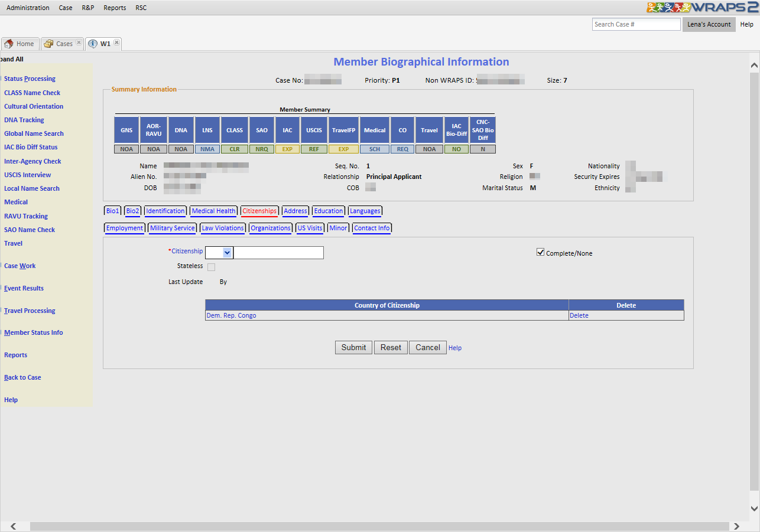The width and height of the screenshot is (760, 532).
Task: Switch to the Employment tab
Action: (x=125, y=228)
